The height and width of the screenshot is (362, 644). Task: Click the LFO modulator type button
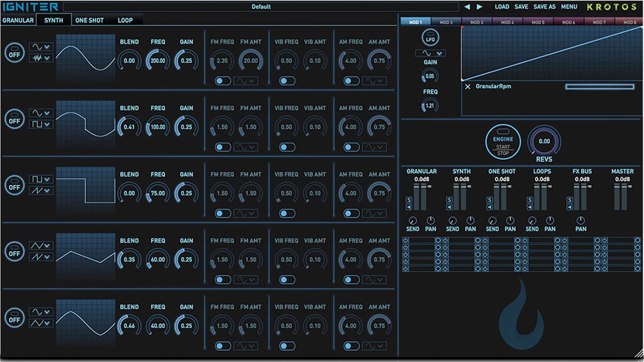[430, 37]
